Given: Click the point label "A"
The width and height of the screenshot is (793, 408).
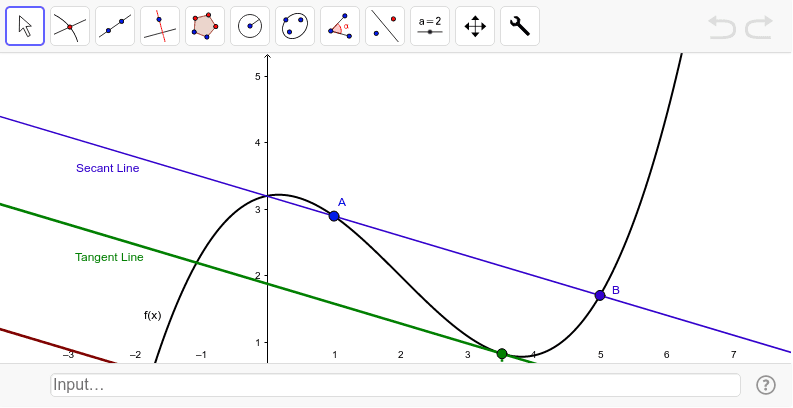Looking at the screenshot, I should pyautogui.click(x=342, y=202).
